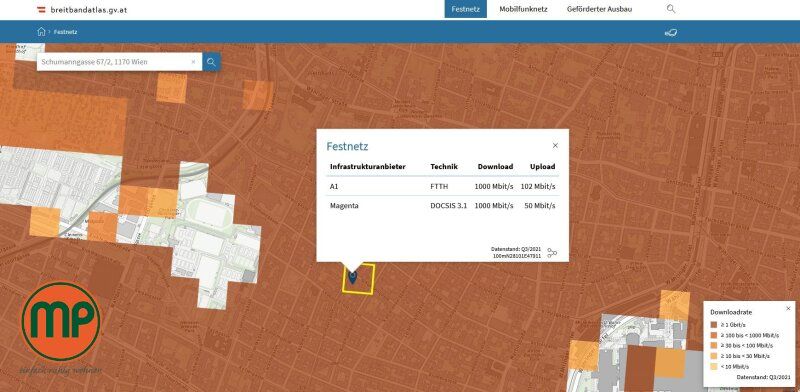Open the Geförderter Ausbau tab

tap(599, 9)
